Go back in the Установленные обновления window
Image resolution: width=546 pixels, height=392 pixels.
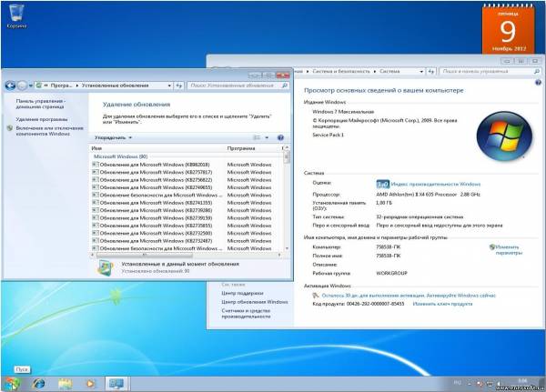coord(10,85)
